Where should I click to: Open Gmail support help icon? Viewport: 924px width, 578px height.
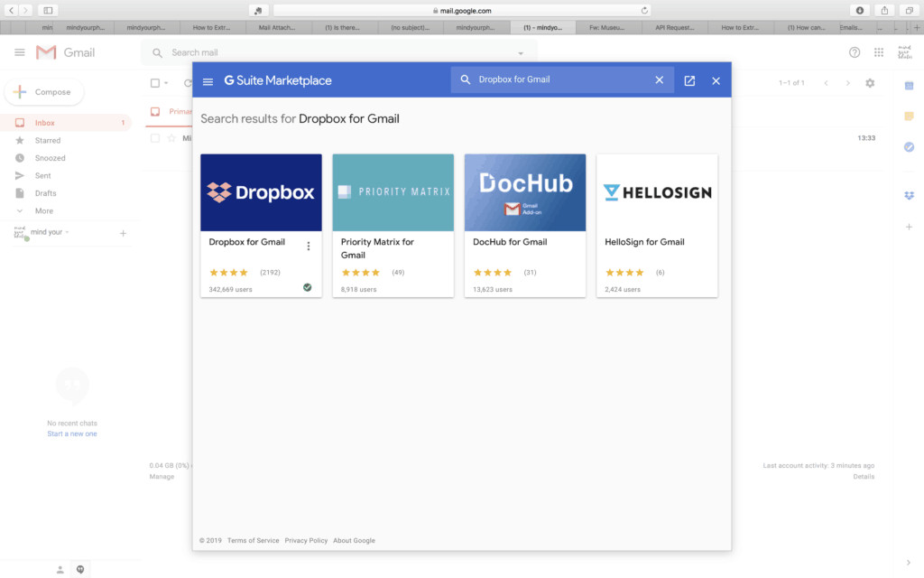coord(855,52)
